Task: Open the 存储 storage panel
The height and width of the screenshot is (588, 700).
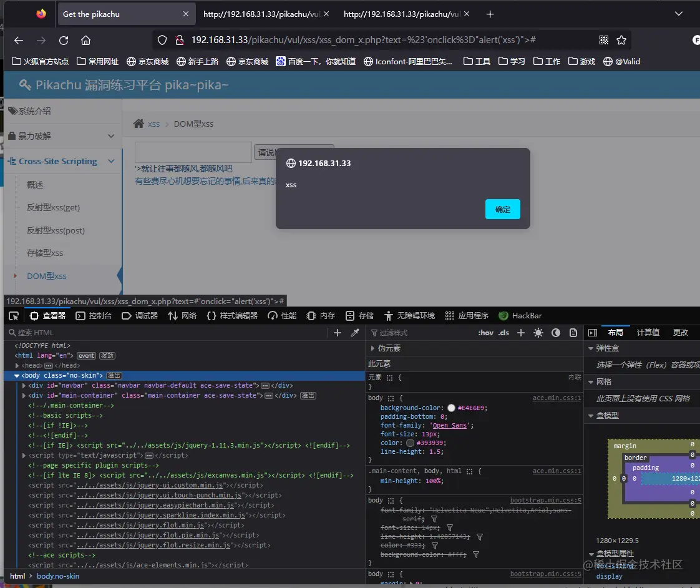Action: (359, 316)
